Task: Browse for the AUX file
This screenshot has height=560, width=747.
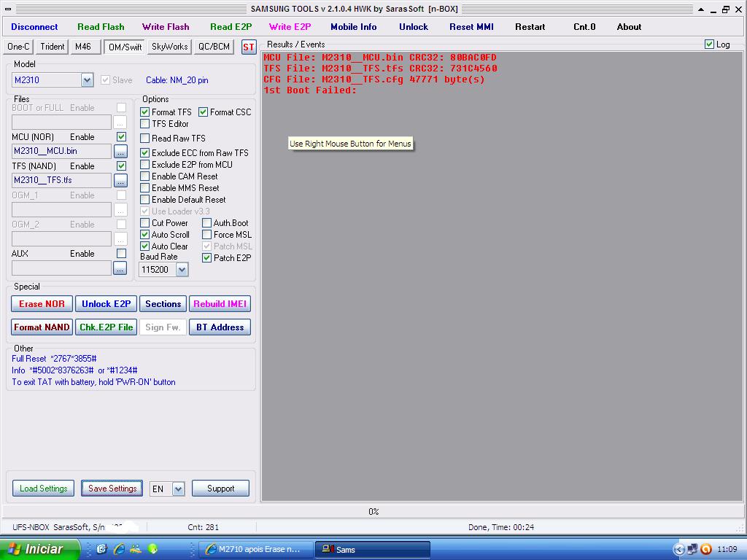Action: [120, 268]
